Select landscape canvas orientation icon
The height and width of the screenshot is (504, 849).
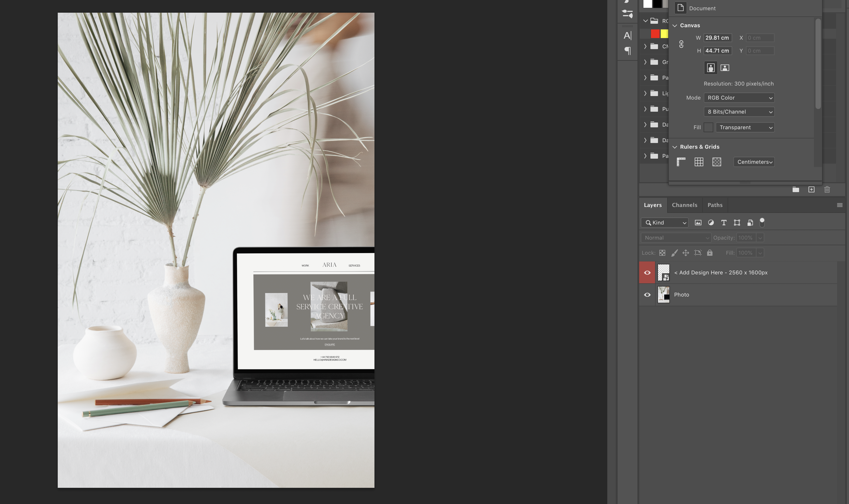(x=725, y=68)
